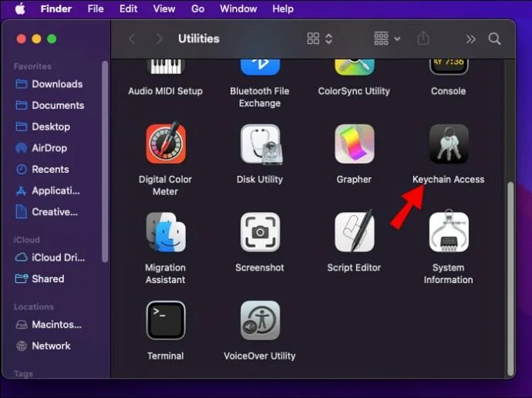
Task: Select Documents in the sidebar
Action: (50, 106)
